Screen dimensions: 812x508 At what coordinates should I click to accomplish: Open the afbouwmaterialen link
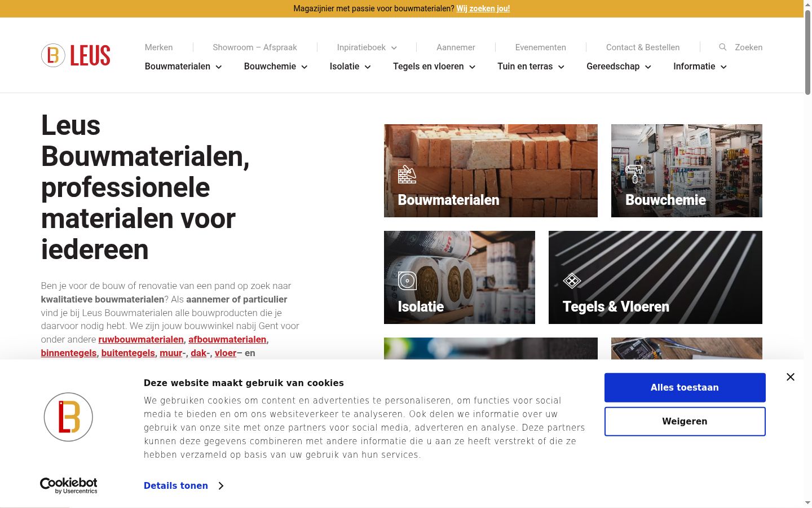[x=227, y=339]
